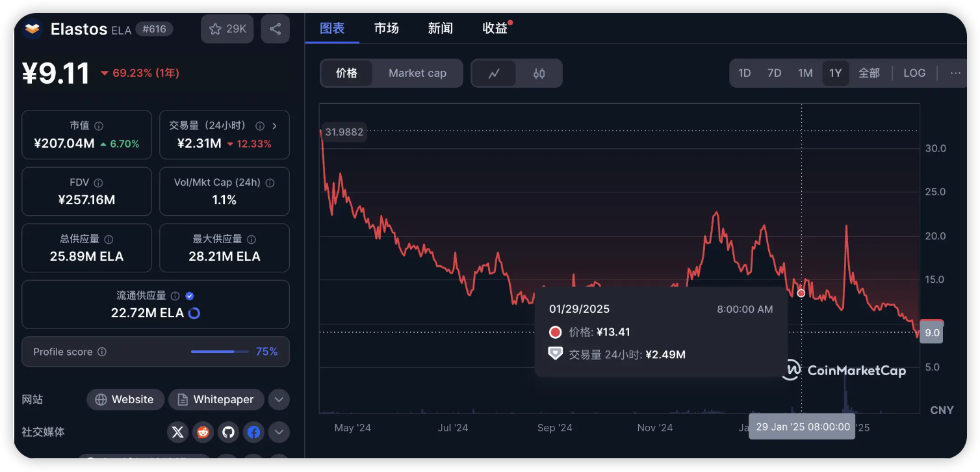Set chart range to 1M
Image resolution: width=980 pixels, height=472 pixels.
coord(805,73)
